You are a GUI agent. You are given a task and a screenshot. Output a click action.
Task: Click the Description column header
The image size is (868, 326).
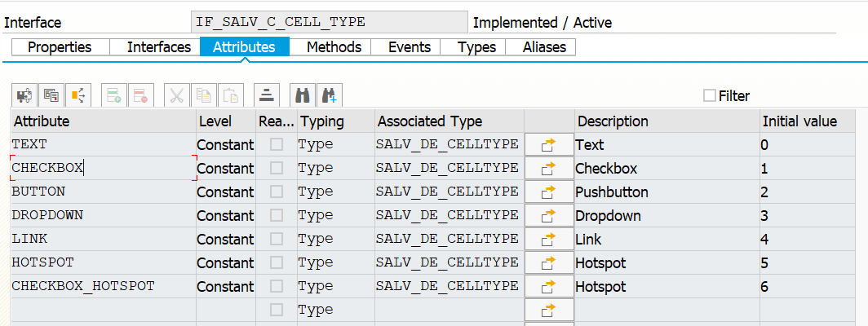(x=667, y=121)
